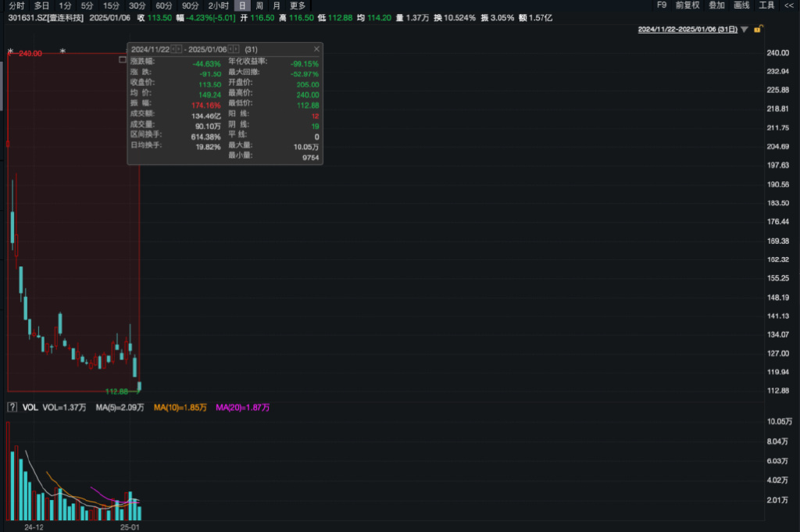Open the date range dropdown triangle
This screenshot has height=532, width=800.
point(745,30)
